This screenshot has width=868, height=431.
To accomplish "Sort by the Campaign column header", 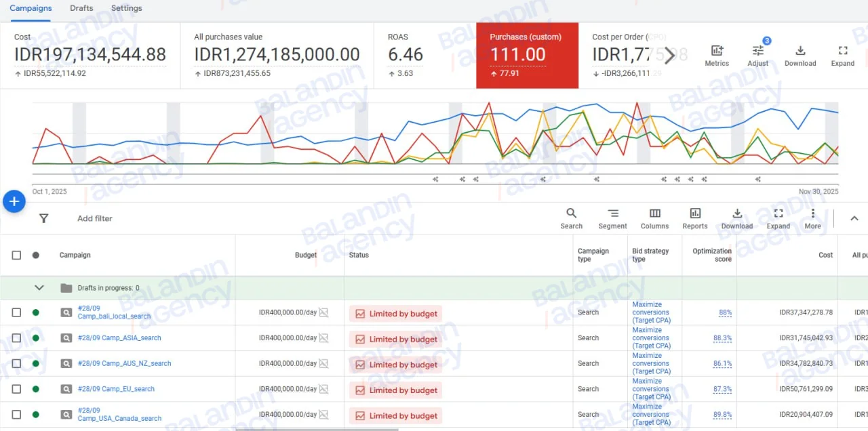I will pos(75,255).
